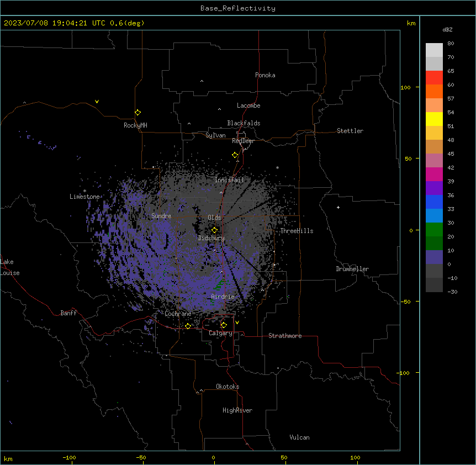Click the Blackfalds town label
Viewport: 476px width, 465px height.
click(244, 123)
